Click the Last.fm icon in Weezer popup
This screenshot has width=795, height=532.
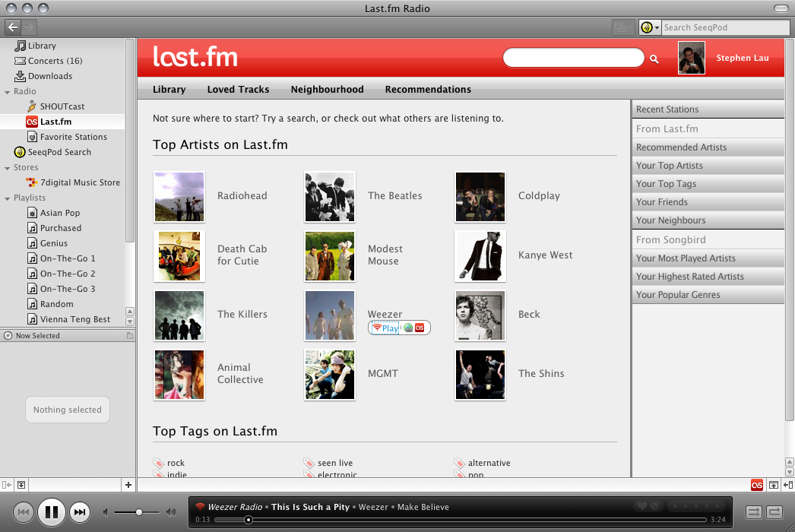(x=420, y=328)
